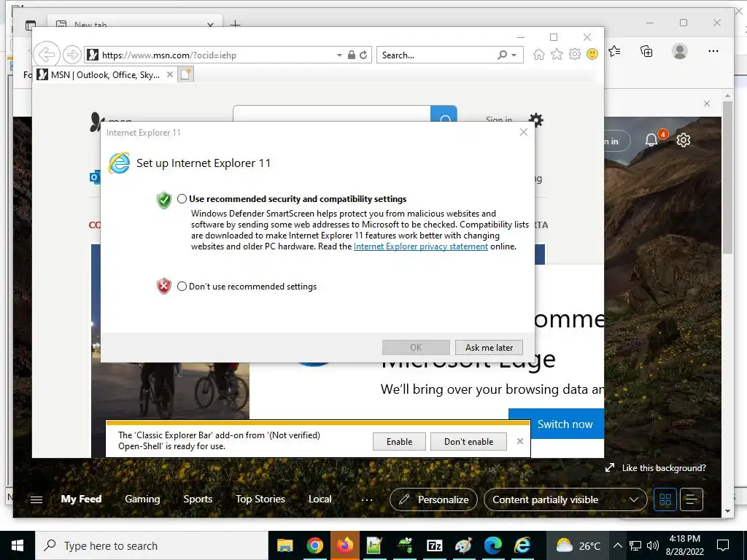The width and height of the screenshot is (747, 560).
Task: Close the MSN tab in Internet Explorer
Action: pyautogui.click(x=169, y=74)
